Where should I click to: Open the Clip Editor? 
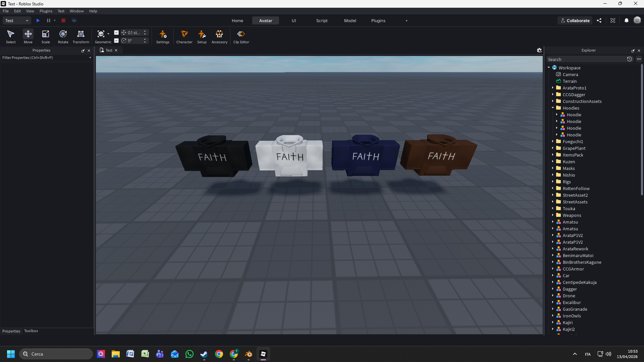point(241,36)
